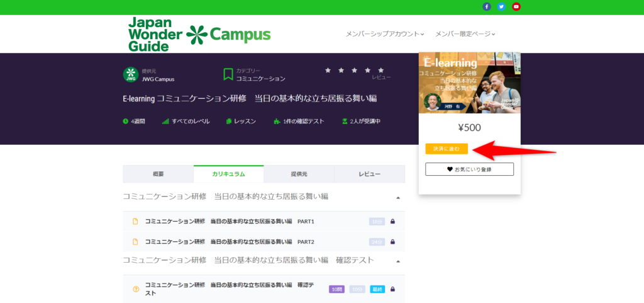This screenshot has height=303, width=644.
Task: Open the メンバー限定ページ dropdown menu
Action: [x=465, y=34]
